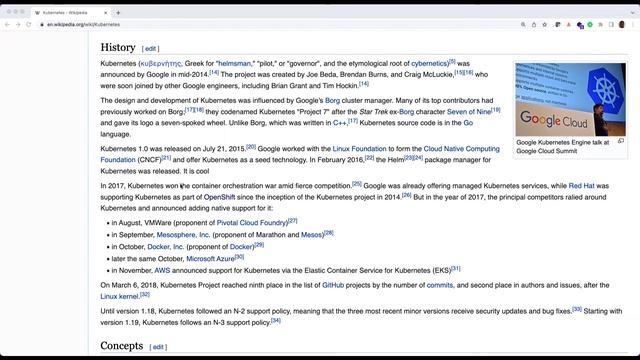This screenshot has width=640, height=360.
Task: Follow the helmsman link
Action: point(235,64)
